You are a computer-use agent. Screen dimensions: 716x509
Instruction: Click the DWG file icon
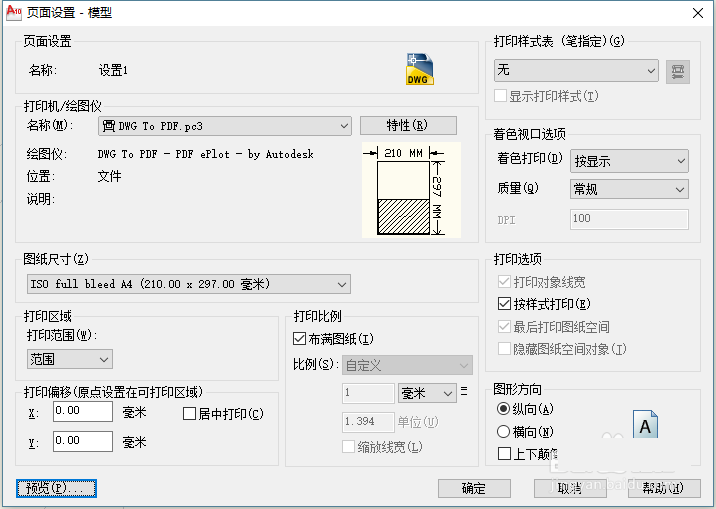pos(420,69)
